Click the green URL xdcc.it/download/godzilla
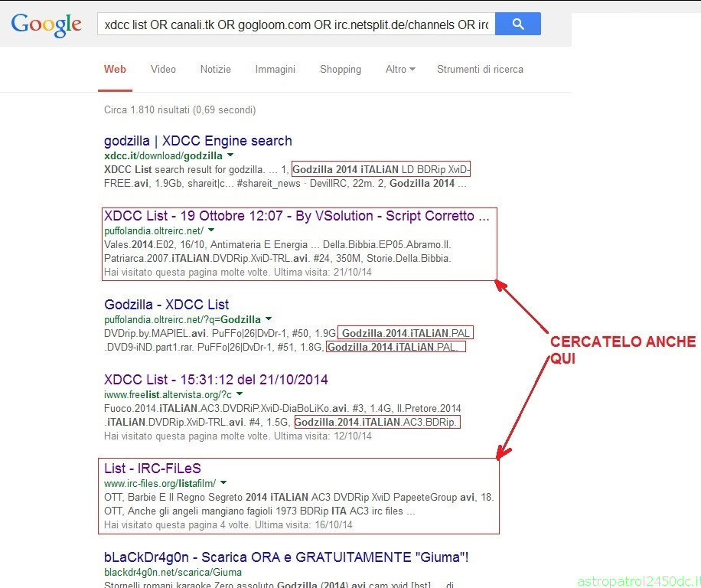701x588 pixels. click(x=163, y=155)
